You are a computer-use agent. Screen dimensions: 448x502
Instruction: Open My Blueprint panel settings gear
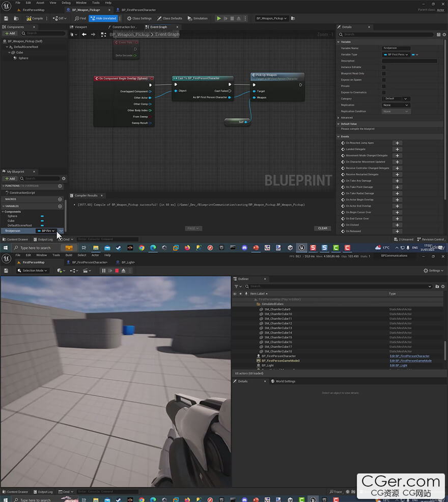pos(64,179)
